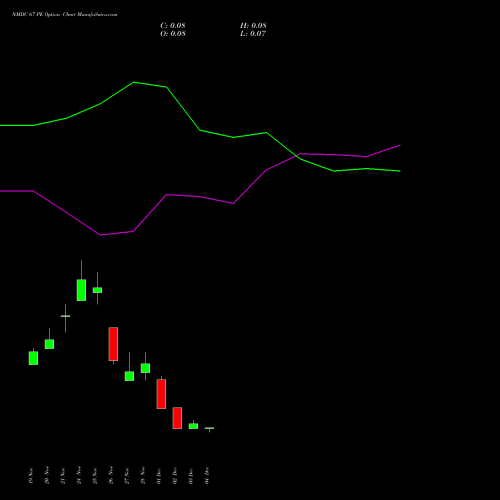This screenshot has width=500, height=500.
Task: Select the '01 Dec' date label
Action: [x=159, y=476]
